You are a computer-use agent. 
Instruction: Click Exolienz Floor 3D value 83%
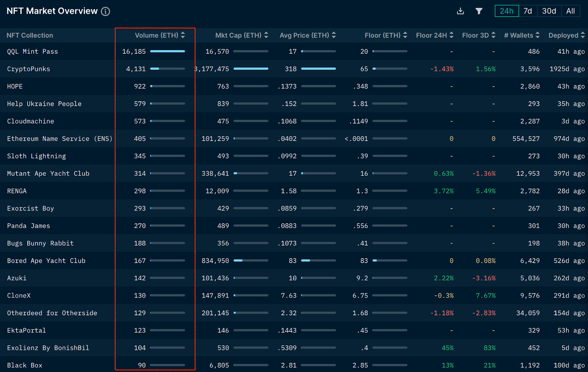click(x=490, y=348)
